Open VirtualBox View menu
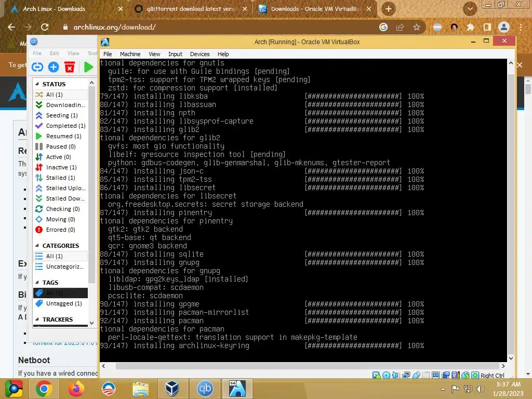This screenshot has width=532, height=399. click(x=154, y=54)
